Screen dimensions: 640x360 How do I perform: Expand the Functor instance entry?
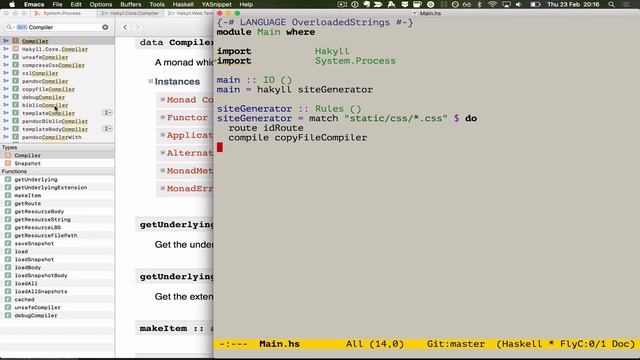coord(163,117)
